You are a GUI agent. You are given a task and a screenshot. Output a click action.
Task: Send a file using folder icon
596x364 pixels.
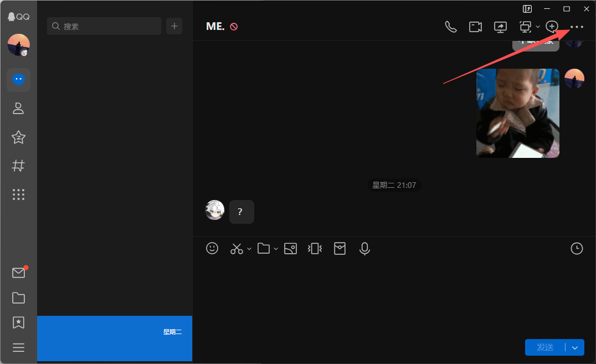point(264,248)
